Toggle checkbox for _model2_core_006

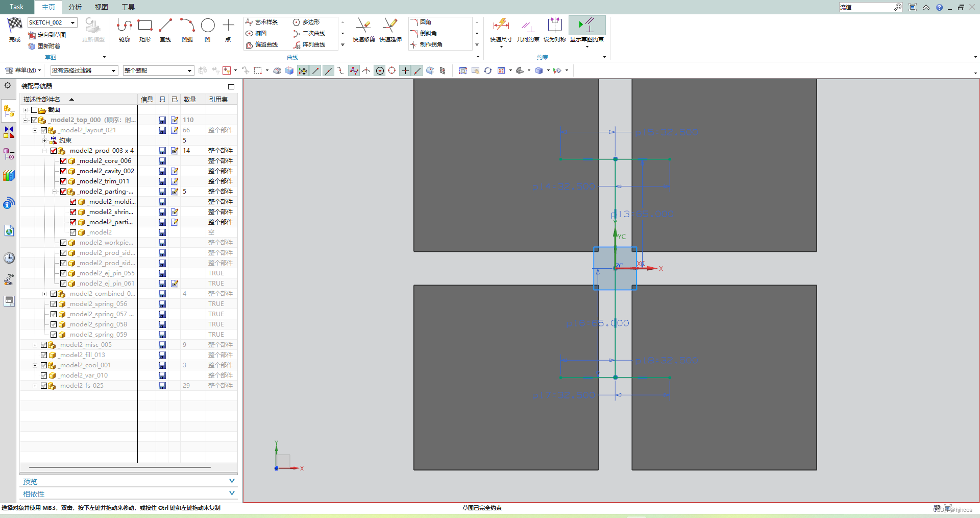tap(63, 161)
